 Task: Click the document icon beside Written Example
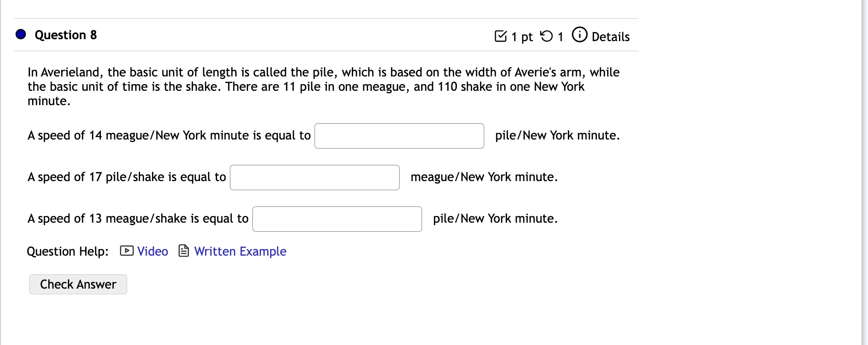tap(183, 251)
